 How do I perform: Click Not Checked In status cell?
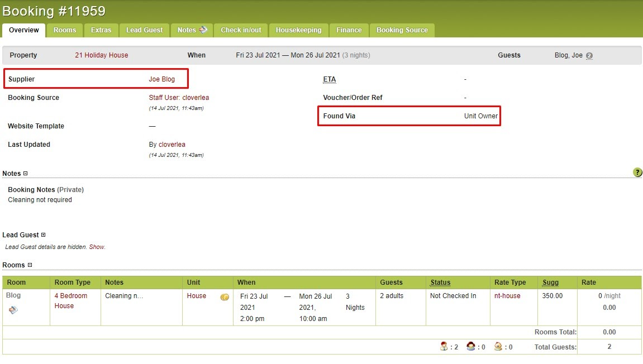(x=453, y=295)
